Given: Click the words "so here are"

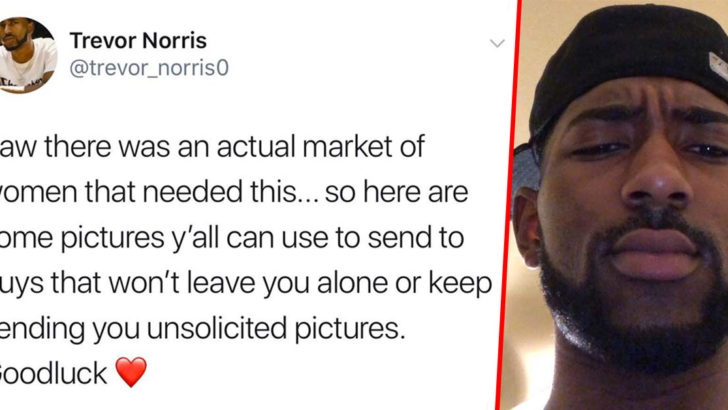Looking at the screenshot, I should click(x=396, y=192).
